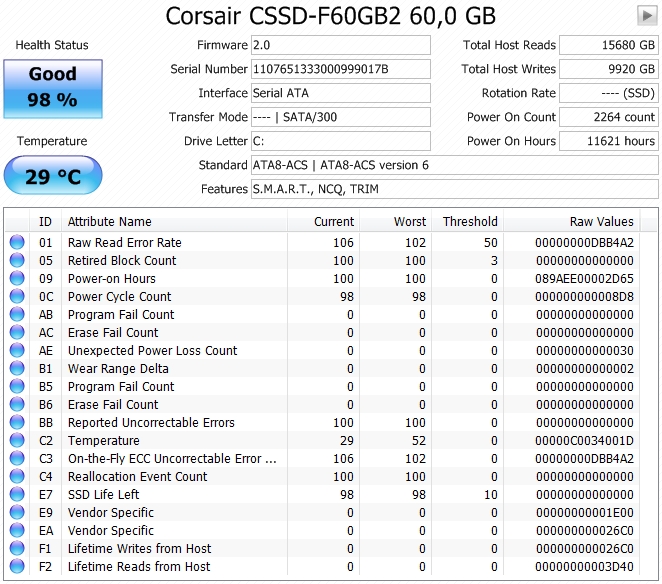Click the next disk arrow button
Screen dimensions: 662x584
646,16
